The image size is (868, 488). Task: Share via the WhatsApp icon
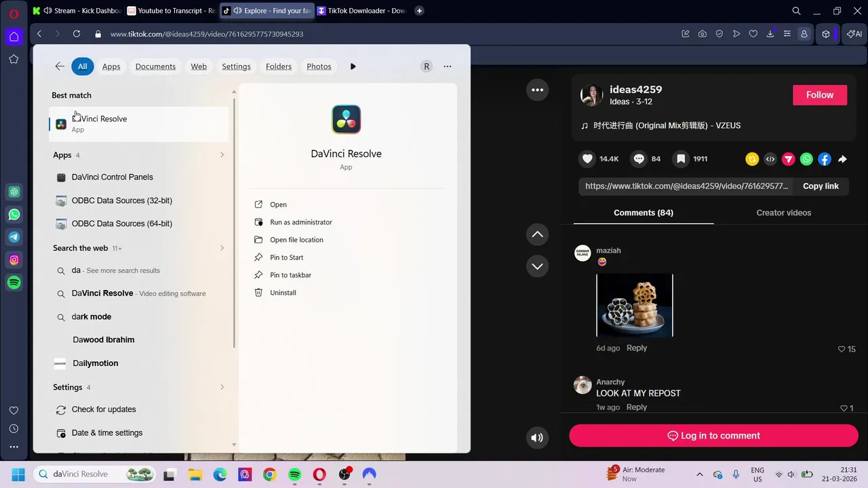point(806,159)
